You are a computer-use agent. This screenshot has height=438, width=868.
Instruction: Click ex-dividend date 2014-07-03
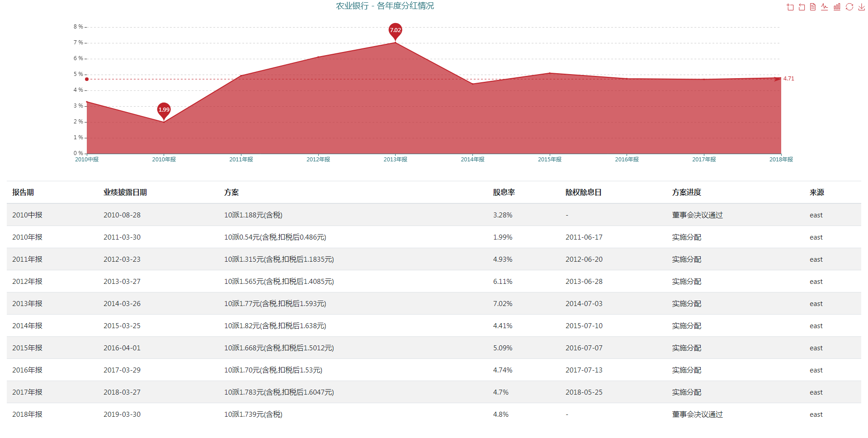(x=584, y=304)
